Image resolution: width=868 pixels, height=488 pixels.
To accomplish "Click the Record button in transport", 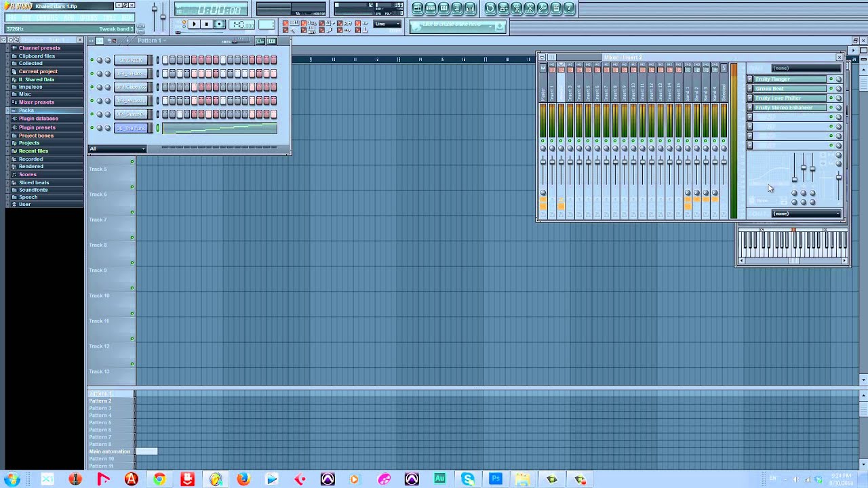I will coord(219,24).
